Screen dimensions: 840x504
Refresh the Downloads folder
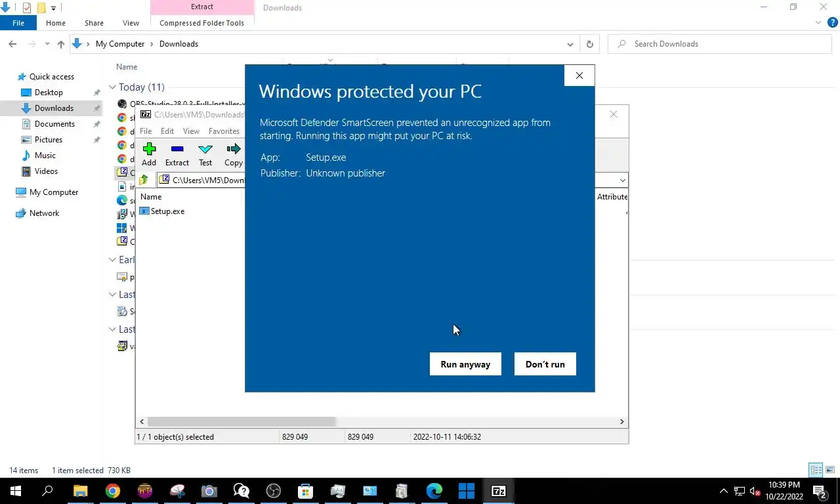point(589,44)
